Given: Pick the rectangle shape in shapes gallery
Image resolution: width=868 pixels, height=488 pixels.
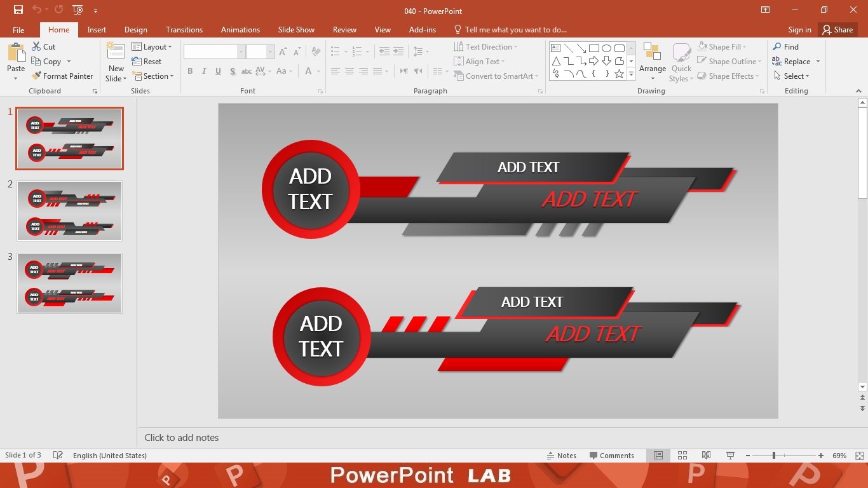Looking at the screenshot, I should coord(594,48).
